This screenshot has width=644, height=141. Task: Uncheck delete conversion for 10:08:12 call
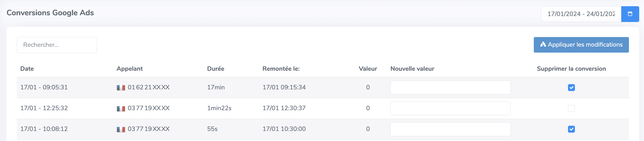[571, 129]
